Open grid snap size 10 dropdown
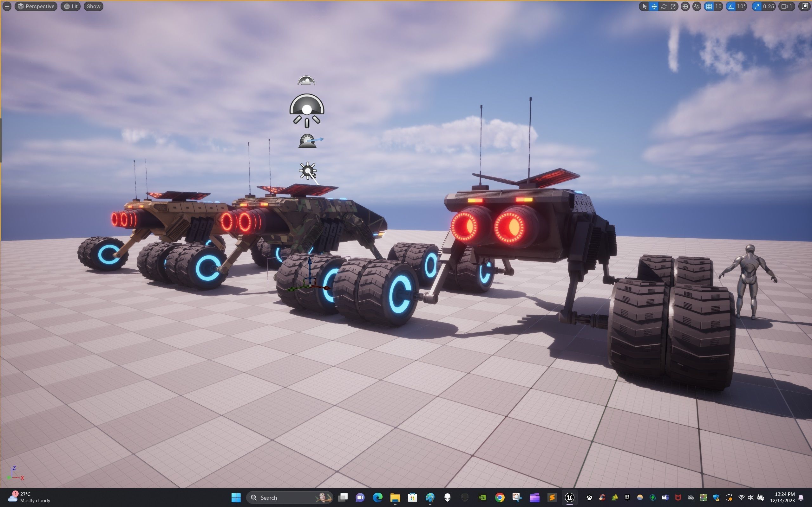812x507 pixels. [x=718, y=6]
